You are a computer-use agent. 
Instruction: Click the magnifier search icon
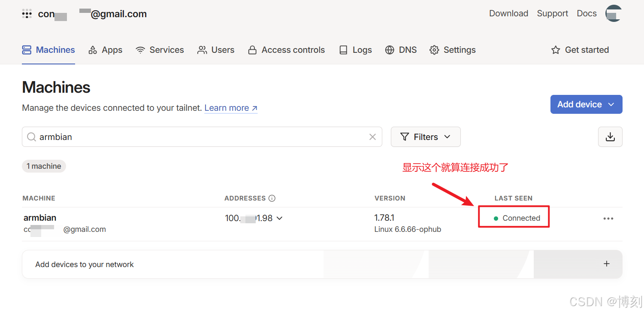pos(31,137)
